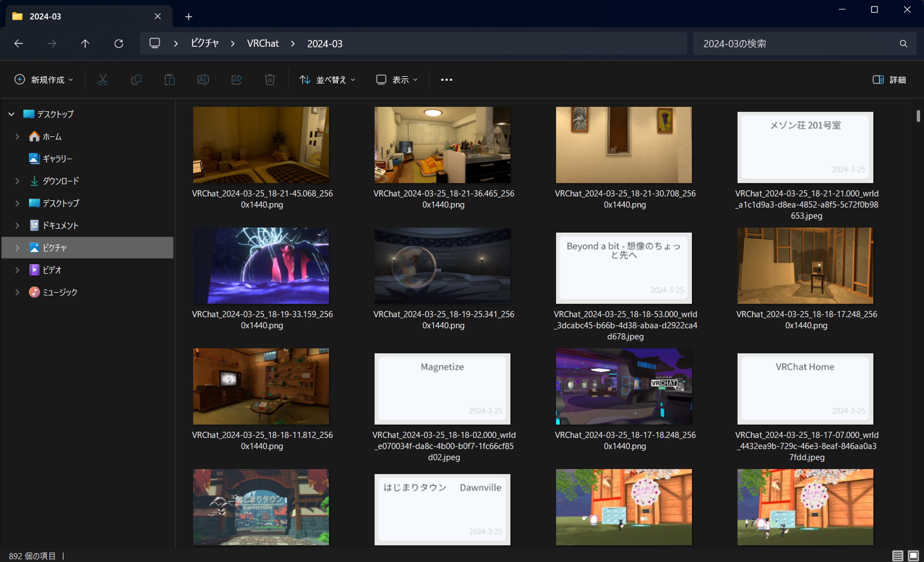Click the Delete trash can icon
This screenshot has height=562, width=924.
click(x=270, y=80)
